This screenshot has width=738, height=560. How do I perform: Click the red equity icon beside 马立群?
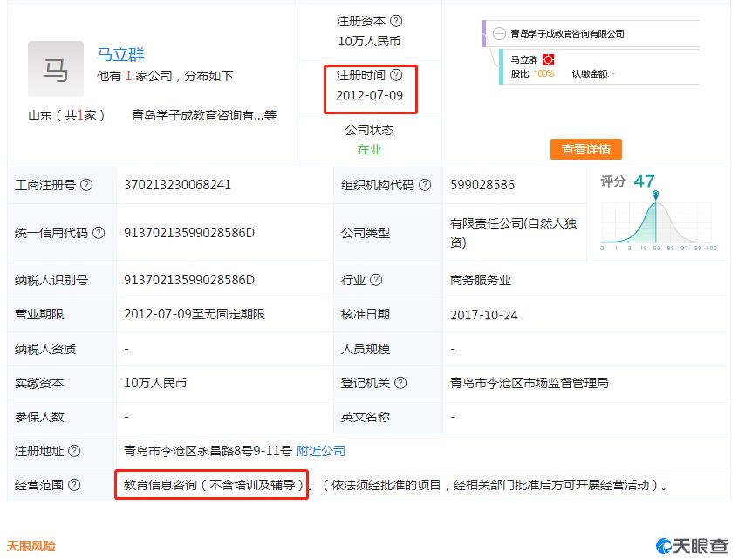[x=549, y=60]
